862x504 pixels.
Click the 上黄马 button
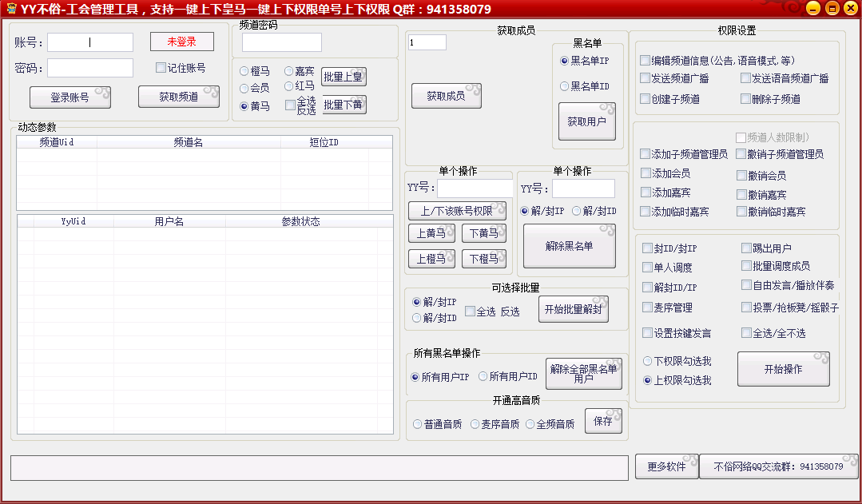431,233
